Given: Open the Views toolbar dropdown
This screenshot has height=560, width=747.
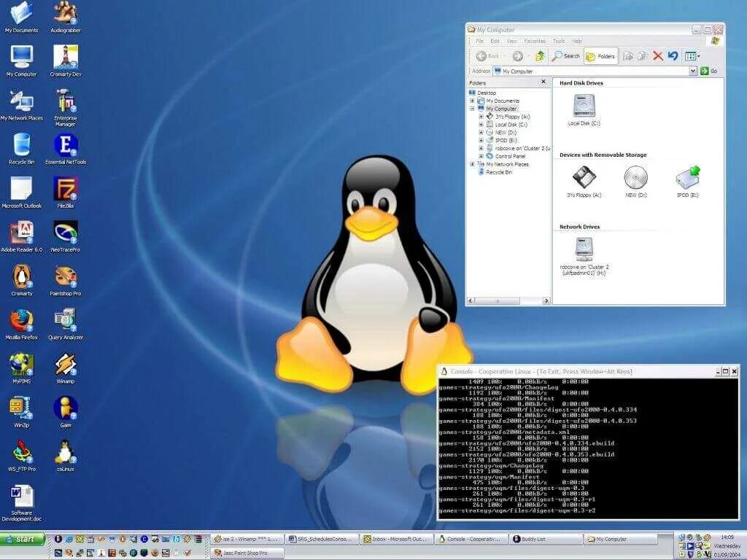Looking at the screenshot, I should [x=692, y=56].
